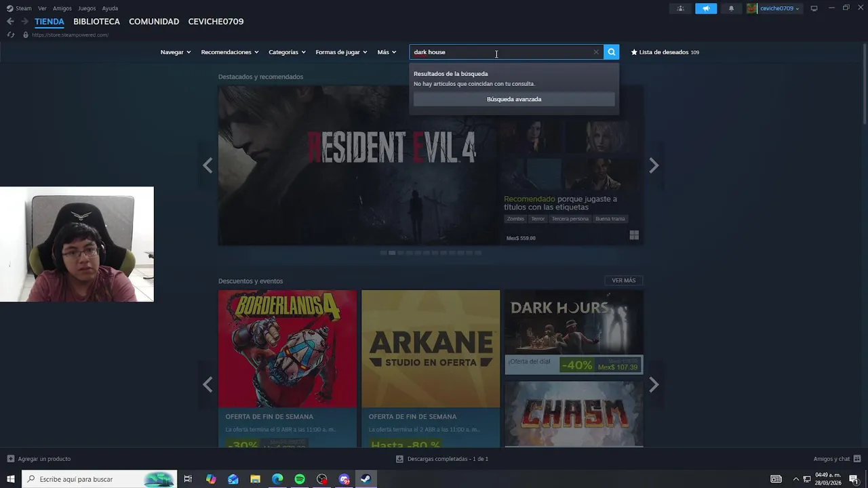
Task: Open the CEVICHE0709 profile tab
Action: coord(216,22)
